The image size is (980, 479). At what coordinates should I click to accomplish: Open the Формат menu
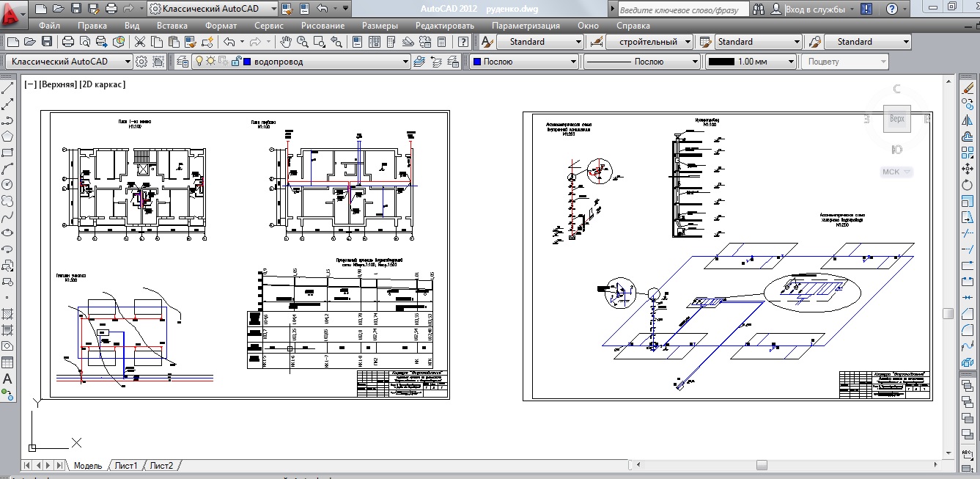(x=221, y=26)
